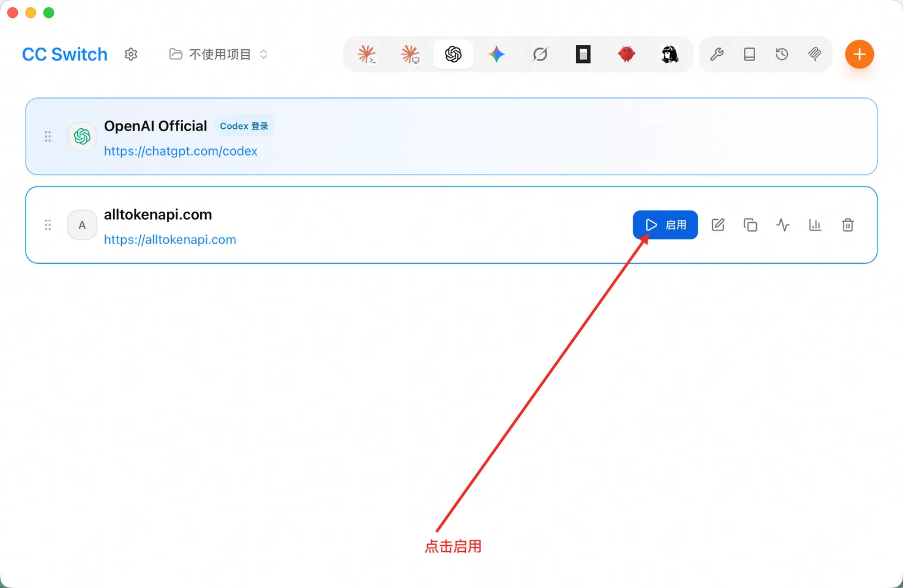
Task: Click the drag handle on OpenAI Official row
Action: pyautogui.click(x=48, y=137)
